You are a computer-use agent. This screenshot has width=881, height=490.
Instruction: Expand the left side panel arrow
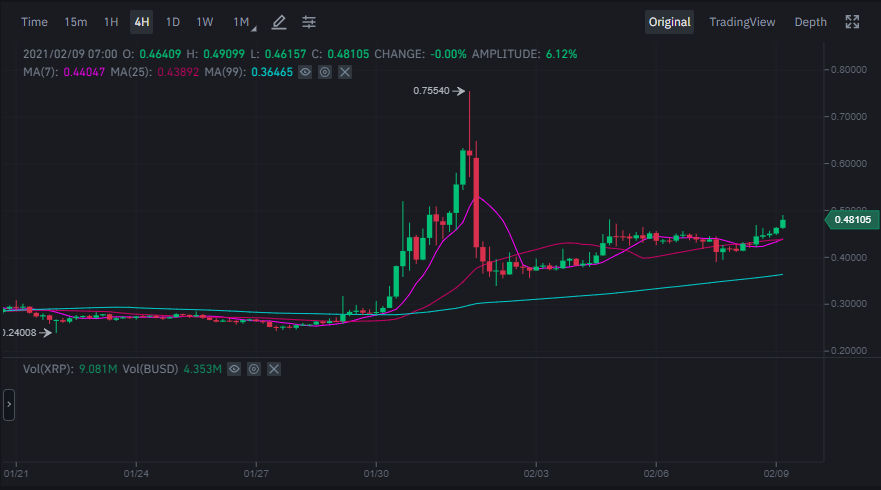[x=8, y=405]
